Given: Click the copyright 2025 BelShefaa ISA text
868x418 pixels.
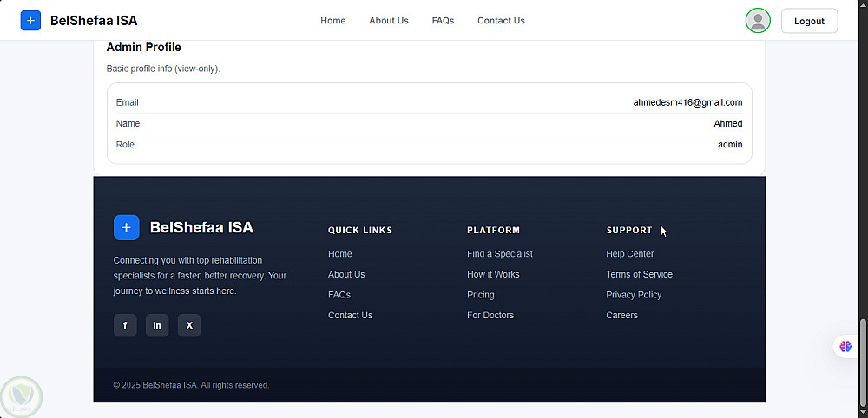Looking at the screenshot, I should click(x=191, y=385).
